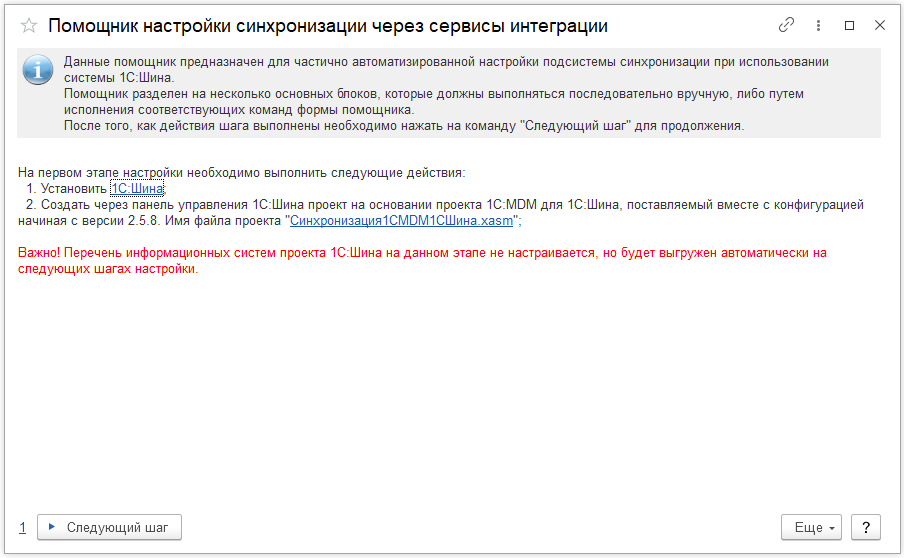This screenshot has width=904, height=558.
Task: Click the chain link icon to get link
Action: (x=787, y=25)
